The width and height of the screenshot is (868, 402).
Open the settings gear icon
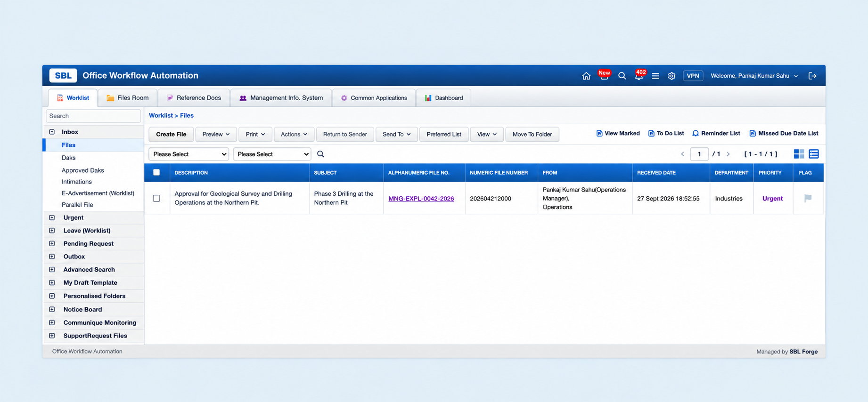coord(671,76)
